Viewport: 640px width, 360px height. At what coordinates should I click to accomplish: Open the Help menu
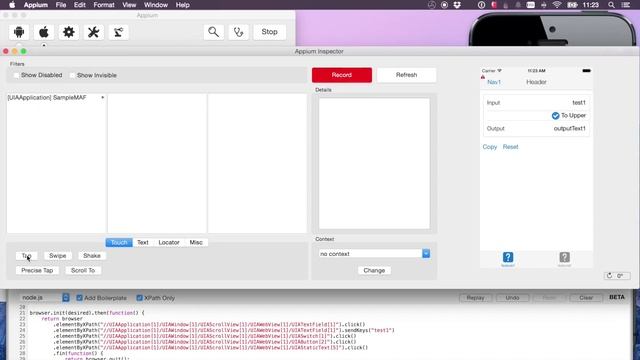(182, 5)
